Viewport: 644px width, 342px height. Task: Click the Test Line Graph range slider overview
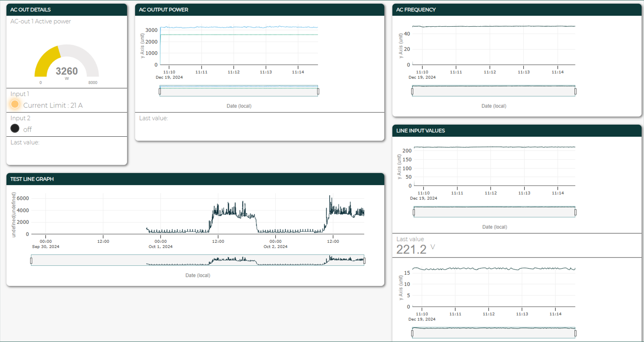pyautogui.click(x=197, y=260)
